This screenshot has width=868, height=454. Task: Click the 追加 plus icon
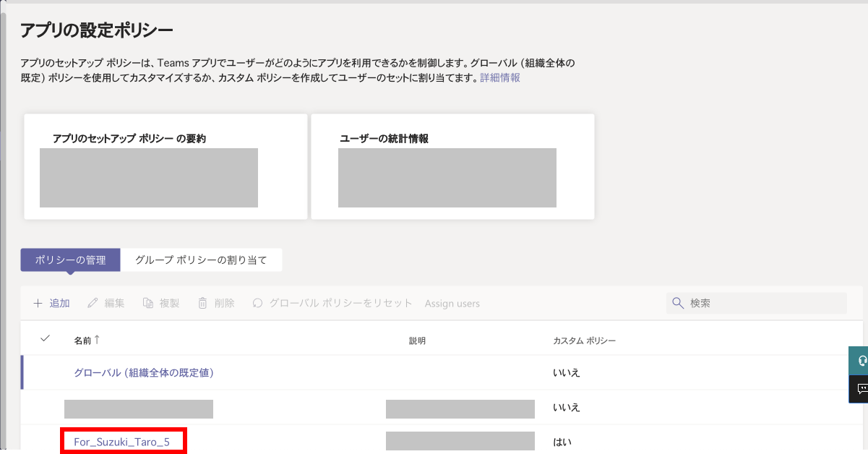point(38,304)
